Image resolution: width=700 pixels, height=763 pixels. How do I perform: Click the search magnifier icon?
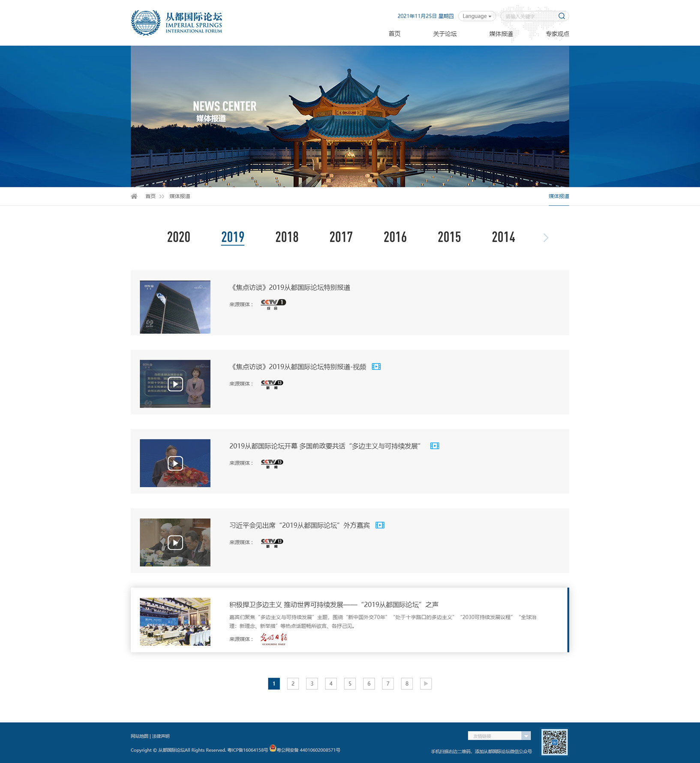[x=562, y=16]
